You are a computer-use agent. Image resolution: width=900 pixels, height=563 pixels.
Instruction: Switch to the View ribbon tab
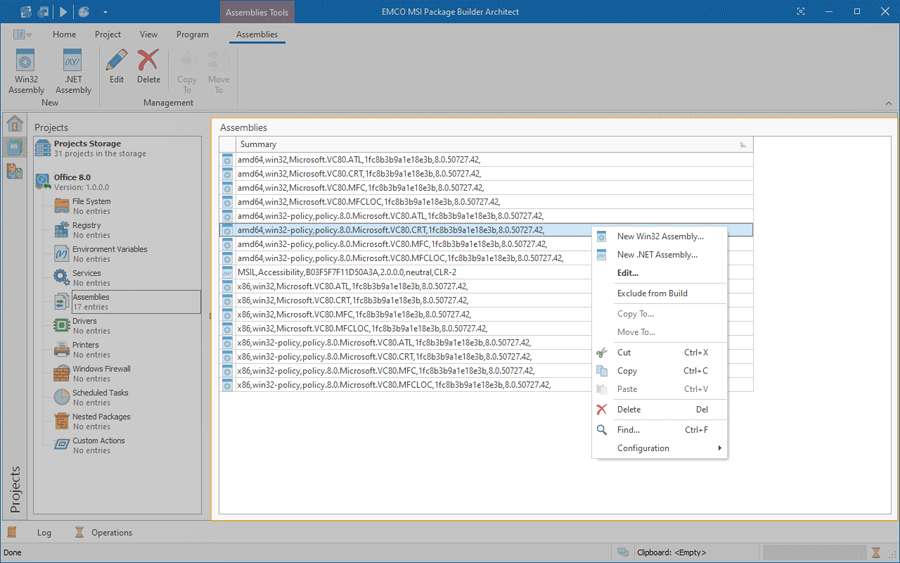pos(149,34)
